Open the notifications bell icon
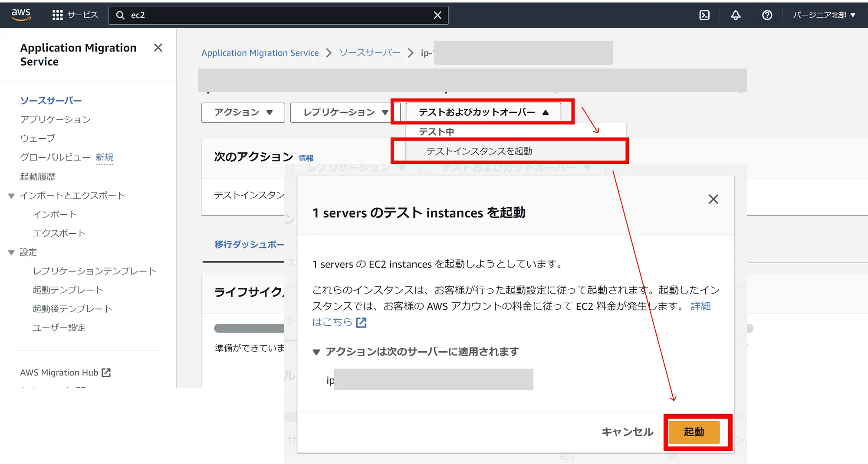 pyautogui.click(x=736, y=15)
